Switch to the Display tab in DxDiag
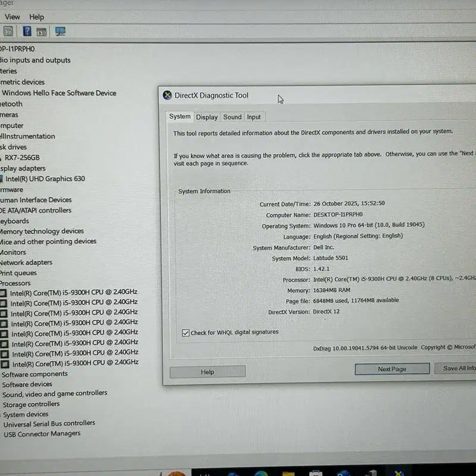This screenshot has width=476, height=476. [x=206, y=117]
